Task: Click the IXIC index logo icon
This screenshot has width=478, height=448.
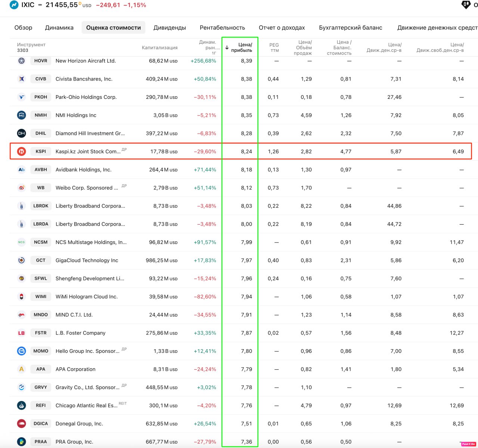Action: pyautogui.click(x=14, y=5)
